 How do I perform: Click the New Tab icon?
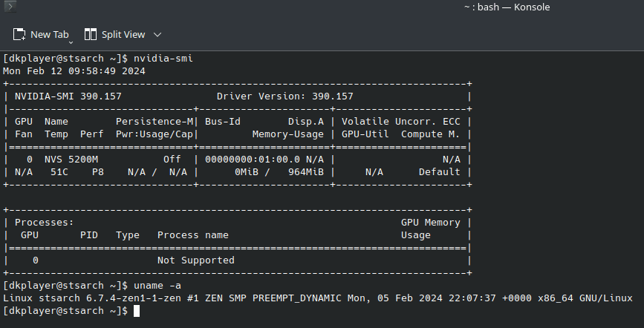point(19,34)
